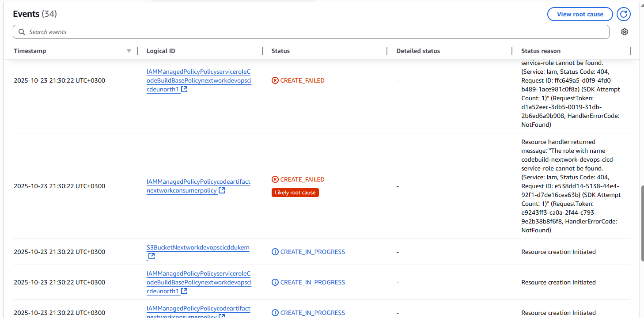Click the Status reason column header
The width and height of the screenshot is (644, 318).
[x=541, y=51]
